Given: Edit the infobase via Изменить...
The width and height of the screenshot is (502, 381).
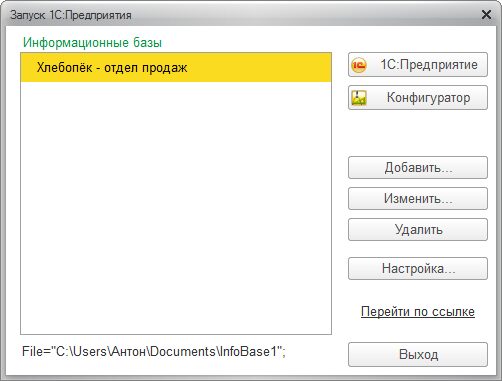Looking at the screenshot, I should tap(418, 199).
